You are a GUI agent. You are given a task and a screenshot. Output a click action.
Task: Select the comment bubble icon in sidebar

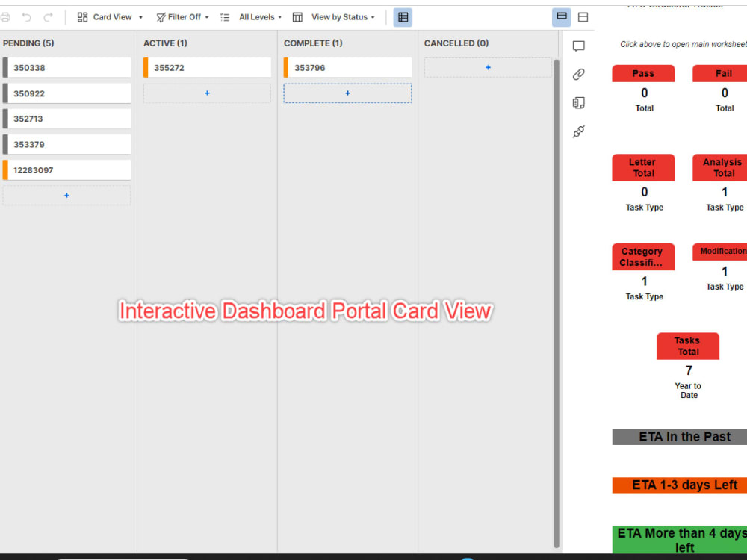point(578,46)
